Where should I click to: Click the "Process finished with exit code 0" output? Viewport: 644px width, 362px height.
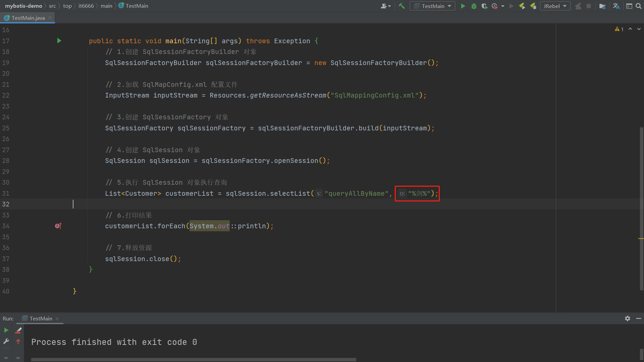tap(114, 342)
